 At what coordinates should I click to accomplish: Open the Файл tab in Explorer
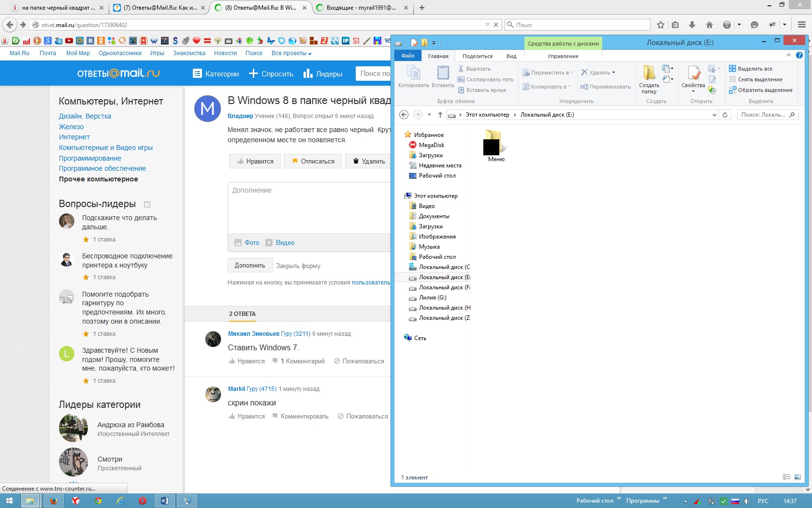tap(408, 56)
